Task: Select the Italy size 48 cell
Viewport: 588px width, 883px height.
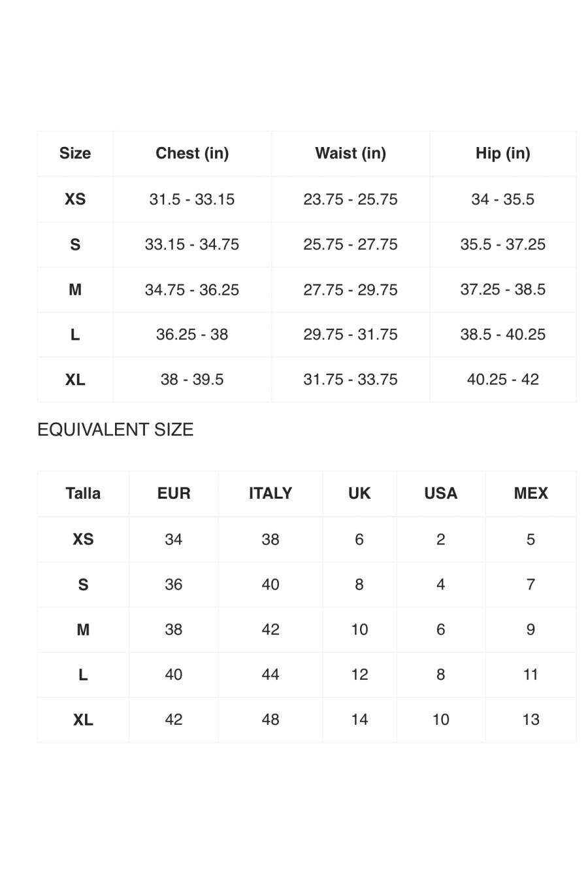Action: [x=270, y=720]
